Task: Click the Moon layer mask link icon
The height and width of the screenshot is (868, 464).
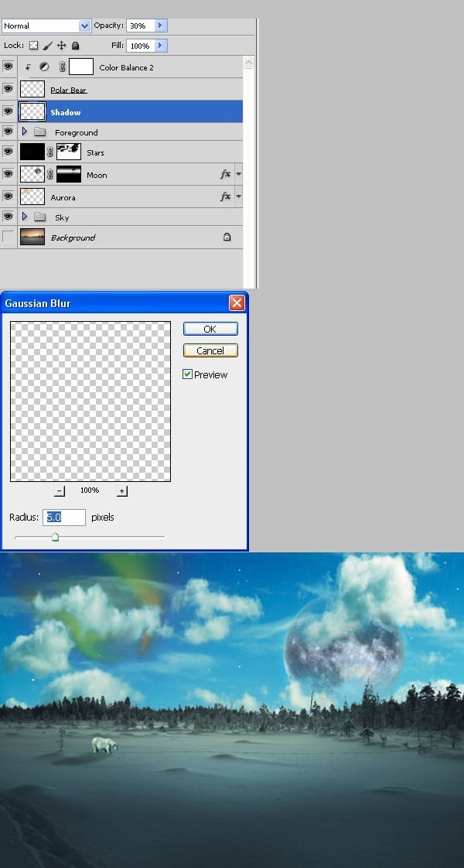Action: click(49, 174)
